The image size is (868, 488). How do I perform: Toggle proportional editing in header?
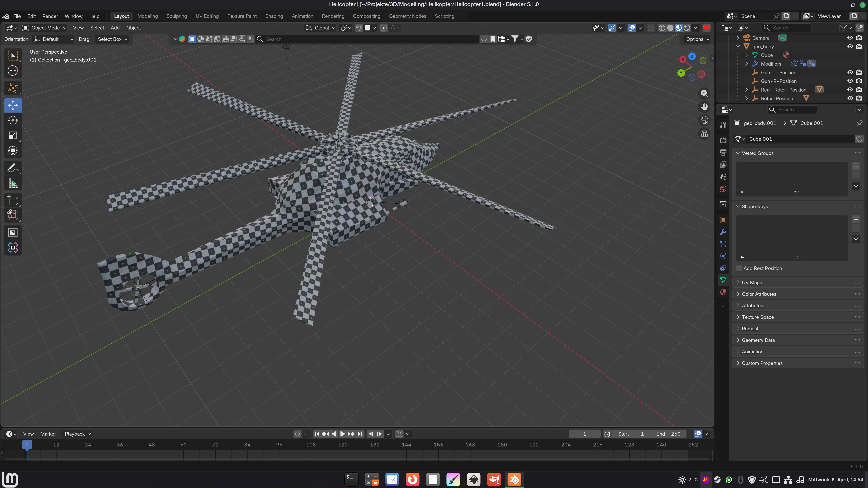pyautogui.click(x=383, y=28)
